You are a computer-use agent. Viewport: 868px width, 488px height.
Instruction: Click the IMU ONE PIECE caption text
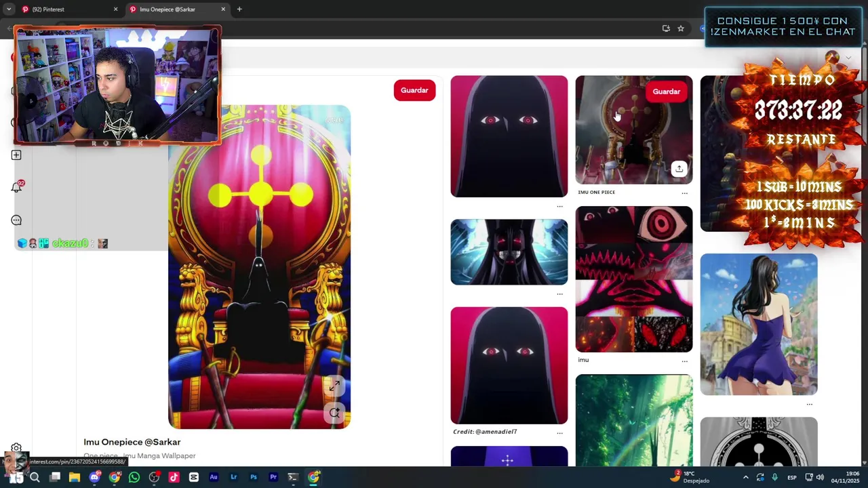(x=597, y=192)
